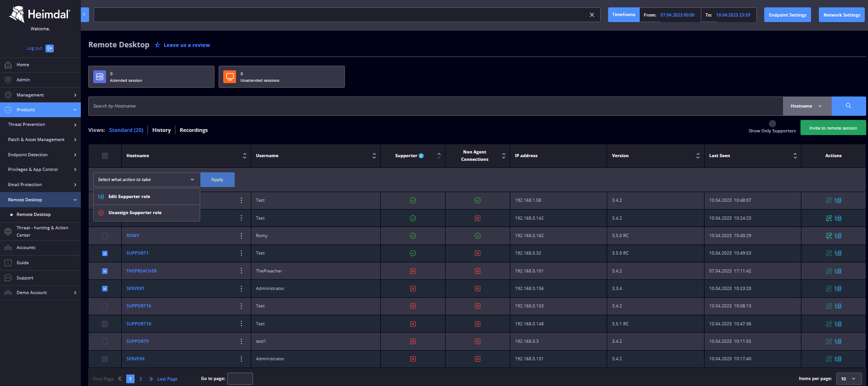Image resolution: width=868 pixels, height=386 pixels.
Task: Open the Hostname search filter dropdown
Action: tap(806, 106)
